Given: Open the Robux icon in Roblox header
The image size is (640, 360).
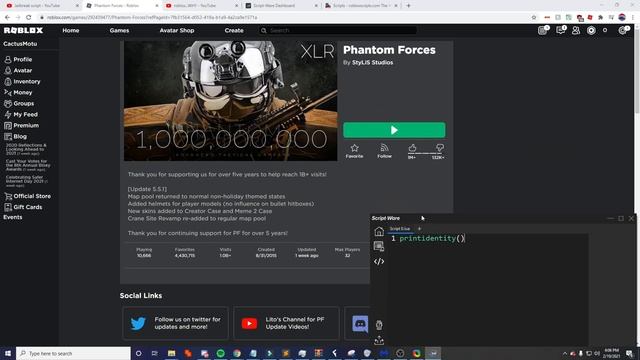Looking at the screenshot, I should [x=591, y=31].
